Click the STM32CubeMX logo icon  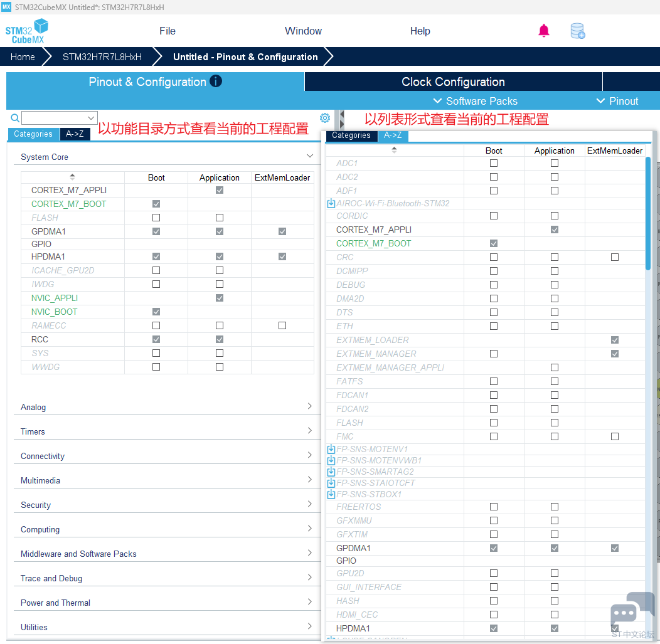click(x=26, y=31)
